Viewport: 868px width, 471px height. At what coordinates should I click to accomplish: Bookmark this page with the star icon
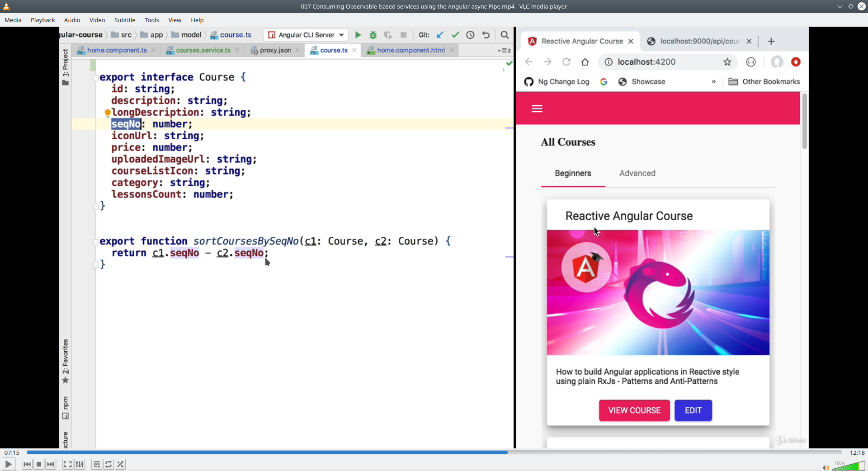pyautogui.click(x=727, y=62)
